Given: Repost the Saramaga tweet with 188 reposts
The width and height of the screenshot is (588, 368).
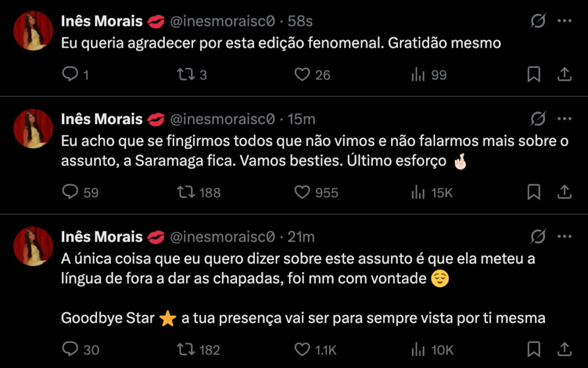Looking at the screenshot, I should [184, 192].
